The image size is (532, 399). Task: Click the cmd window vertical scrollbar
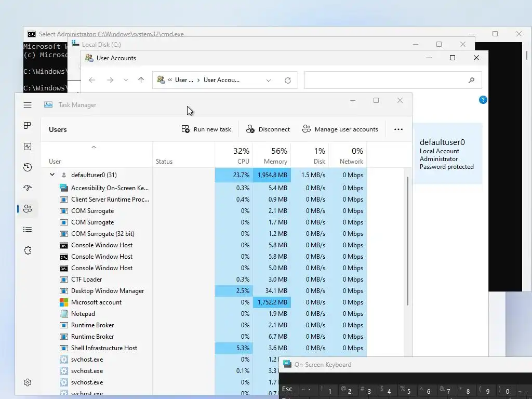click(x=527, y=55)
